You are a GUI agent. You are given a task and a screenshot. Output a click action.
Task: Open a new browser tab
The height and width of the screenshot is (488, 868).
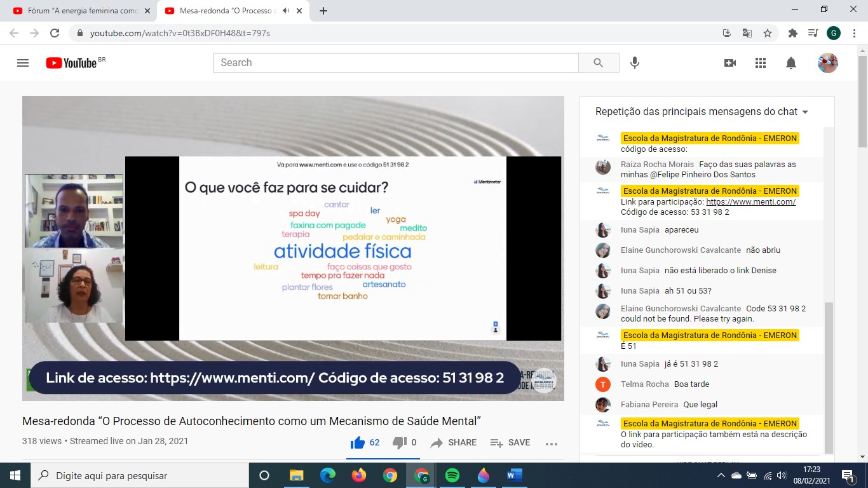323,11
